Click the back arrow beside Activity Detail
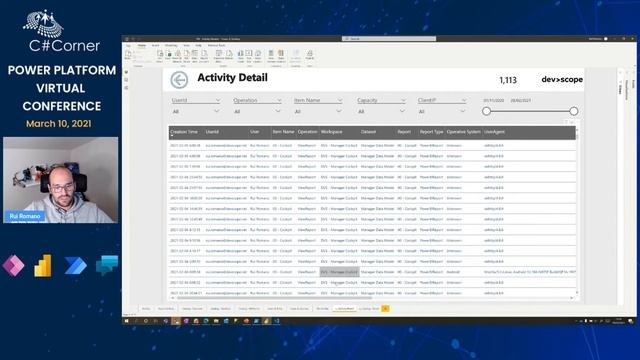This screenshot has height=360, width=640. [x=179, y=80]
